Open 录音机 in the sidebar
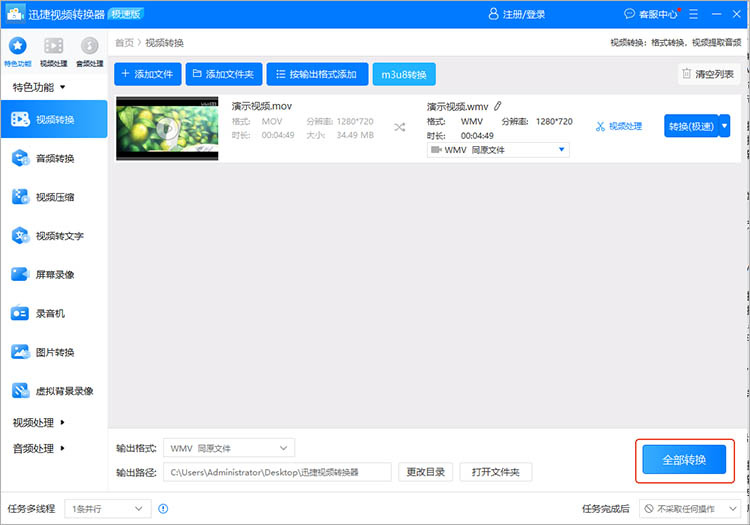The width and height of the screenshot is (750, 525). tap(54, 314)
